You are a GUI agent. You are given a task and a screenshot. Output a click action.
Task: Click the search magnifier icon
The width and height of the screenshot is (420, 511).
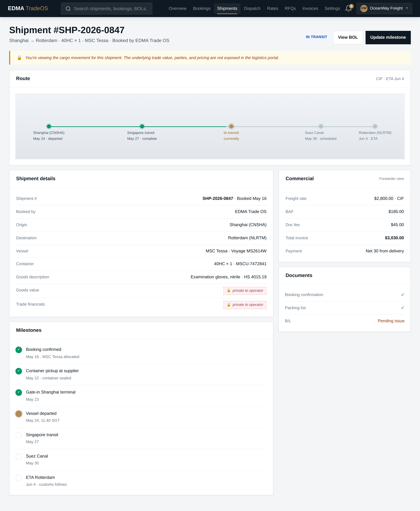point(68,9)
